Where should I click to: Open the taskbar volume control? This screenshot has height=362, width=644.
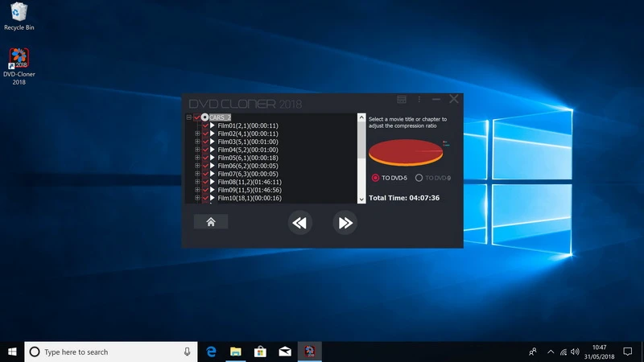click(x=575, y=352)
